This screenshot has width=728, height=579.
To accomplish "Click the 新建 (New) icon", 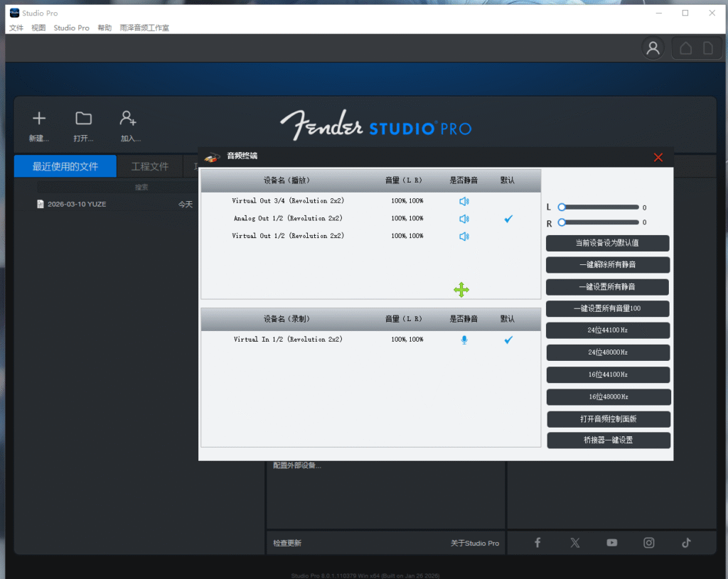I will tap(38, 118).
